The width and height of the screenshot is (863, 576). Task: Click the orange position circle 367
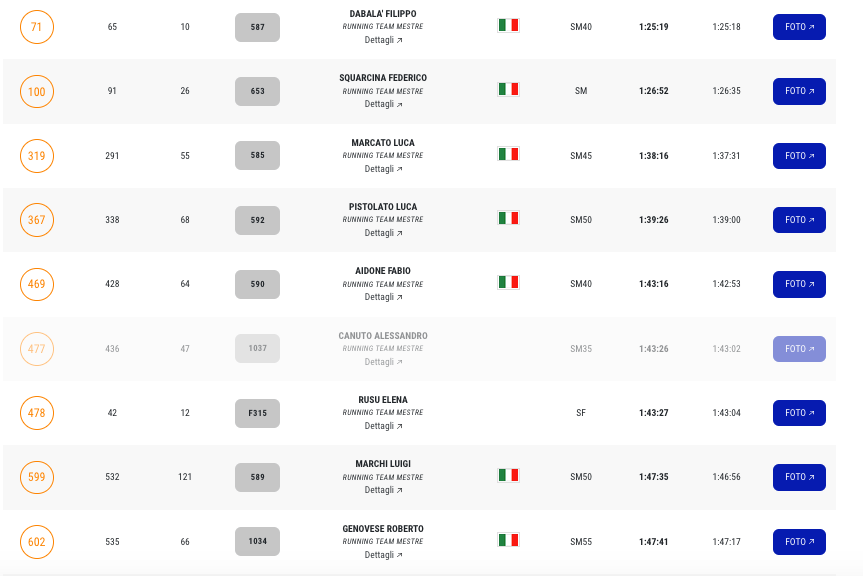click(37, 220)
